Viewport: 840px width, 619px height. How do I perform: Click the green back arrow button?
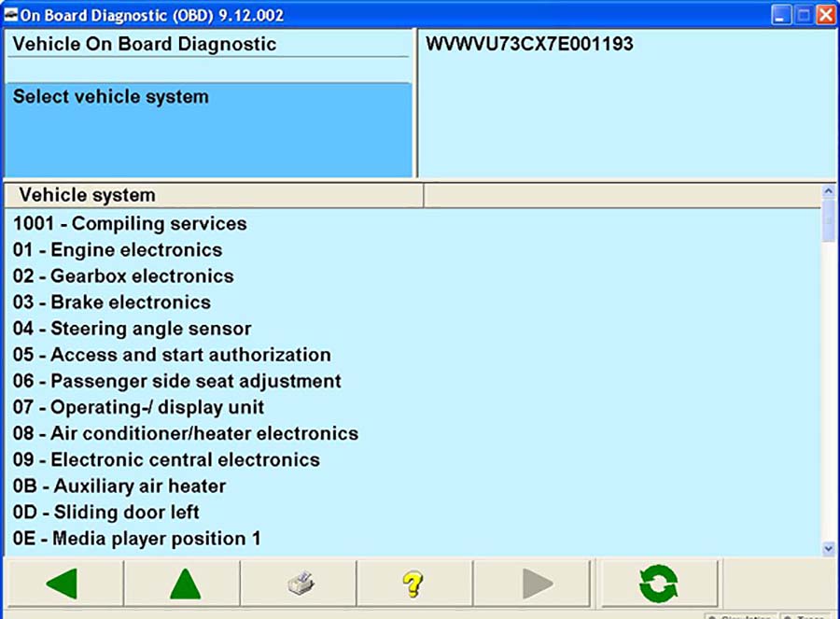click(x=63, y=584)
